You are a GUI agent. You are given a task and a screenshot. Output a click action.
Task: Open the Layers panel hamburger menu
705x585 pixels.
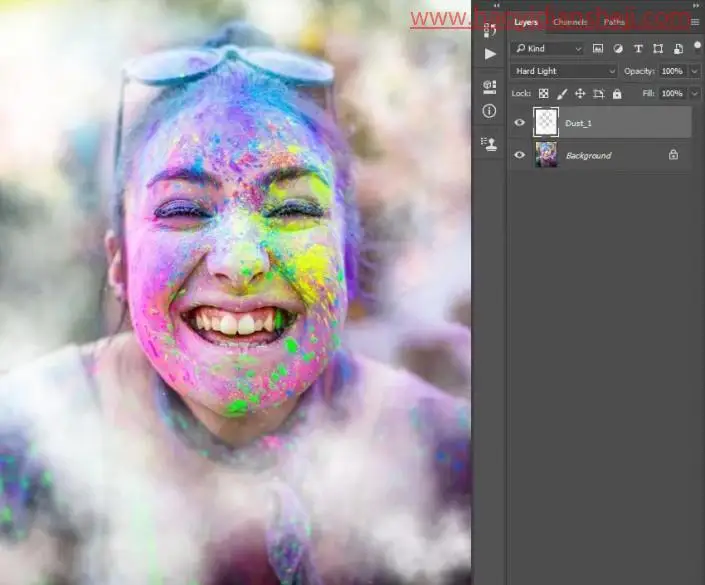(x=695, y=22)
